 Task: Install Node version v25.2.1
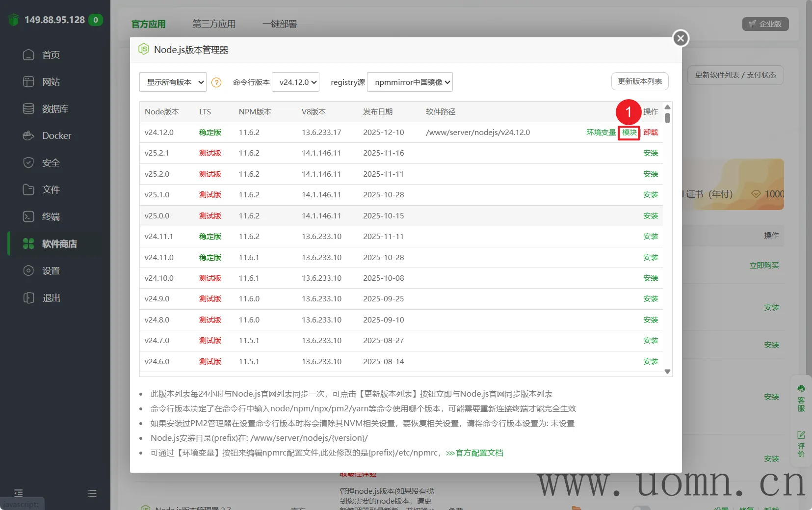(650, 153)
